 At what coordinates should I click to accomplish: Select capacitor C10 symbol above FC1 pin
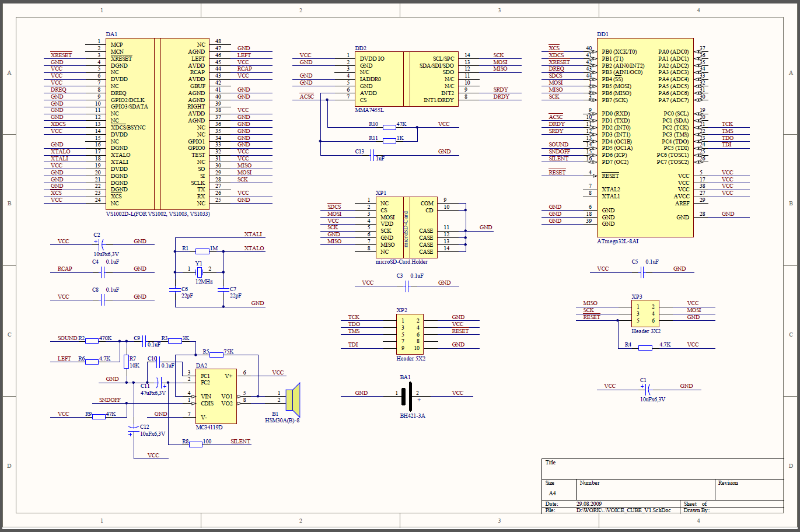[159, 362]
